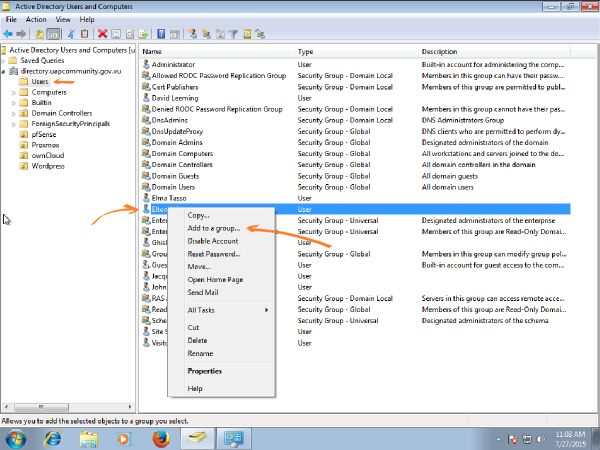
Task: Select the Administrator user row
Action: click(355, 65)
